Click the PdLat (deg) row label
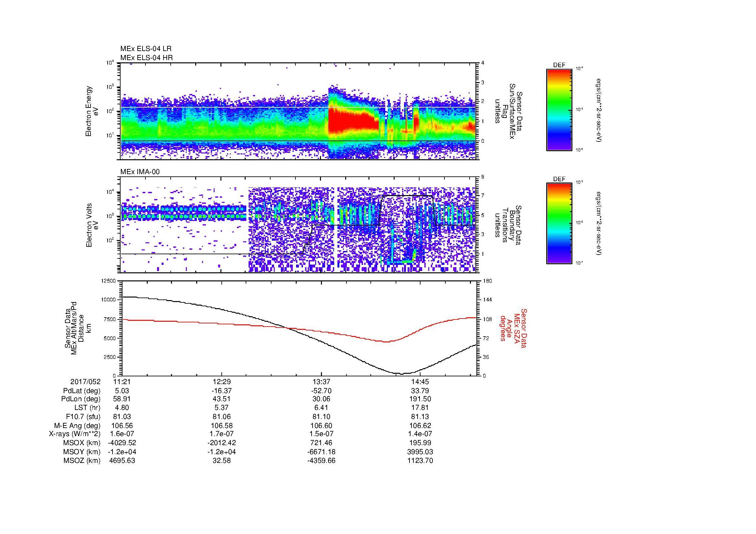The image size is (756, 534). (x=82, y=391)
